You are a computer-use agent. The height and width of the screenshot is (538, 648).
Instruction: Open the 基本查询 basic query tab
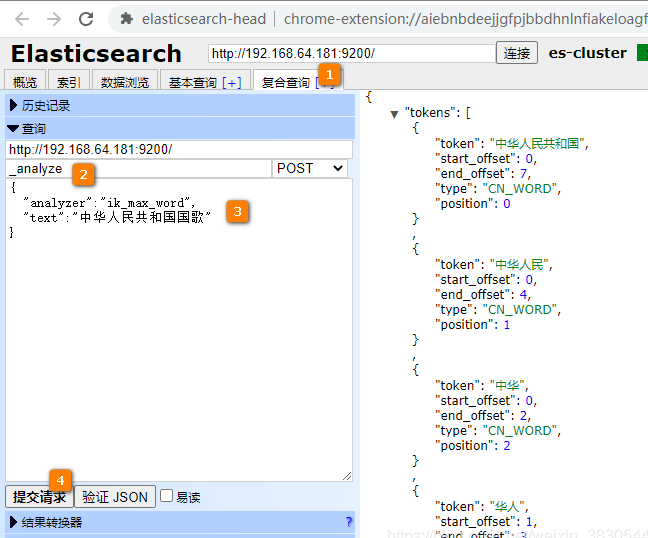click(x=192, y=82)
